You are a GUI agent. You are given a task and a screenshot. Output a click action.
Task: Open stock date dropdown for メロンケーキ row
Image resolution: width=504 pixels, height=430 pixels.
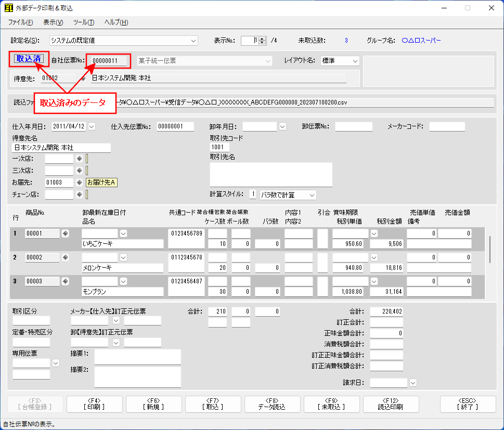tap(123, 257)
